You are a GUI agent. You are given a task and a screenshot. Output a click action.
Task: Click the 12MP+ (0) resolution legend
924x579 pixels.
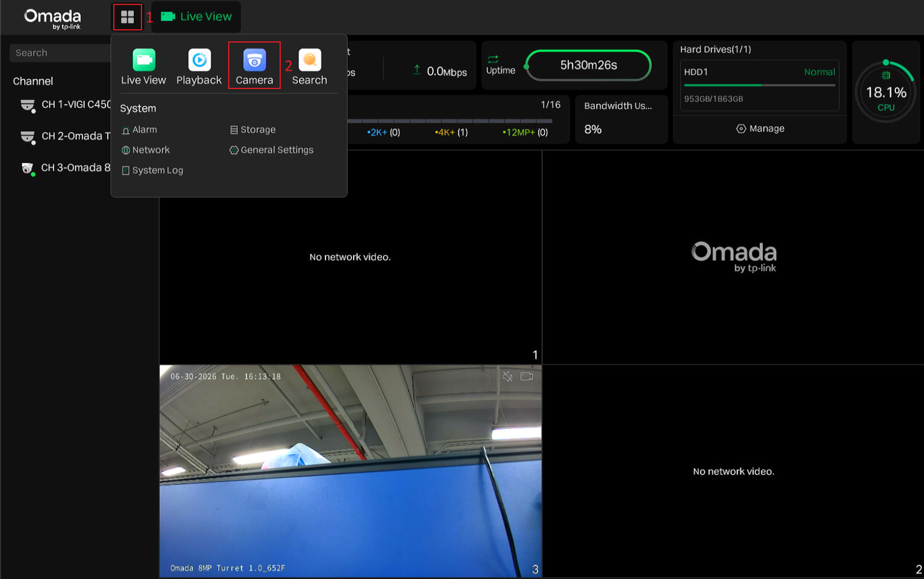[525, 133]
